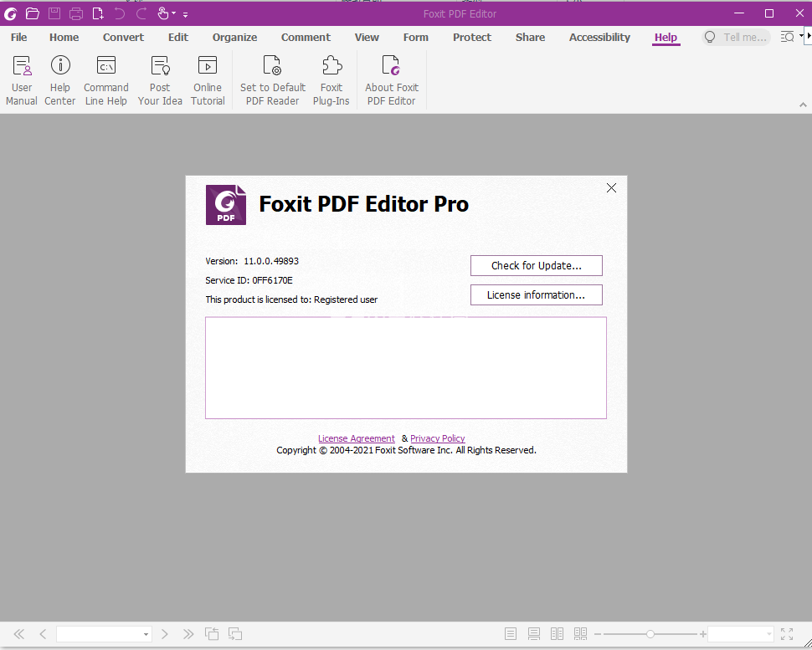Click the Open file folder icon
Image resolution: width=812 pixels, height=650 pixels.
(33, 14)
